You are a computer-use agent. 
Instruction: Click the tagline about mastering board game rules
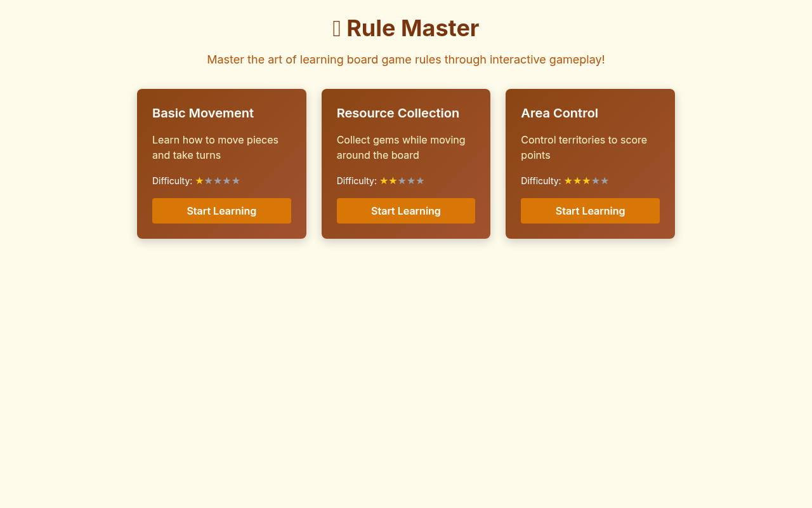[x=406, y=59]
